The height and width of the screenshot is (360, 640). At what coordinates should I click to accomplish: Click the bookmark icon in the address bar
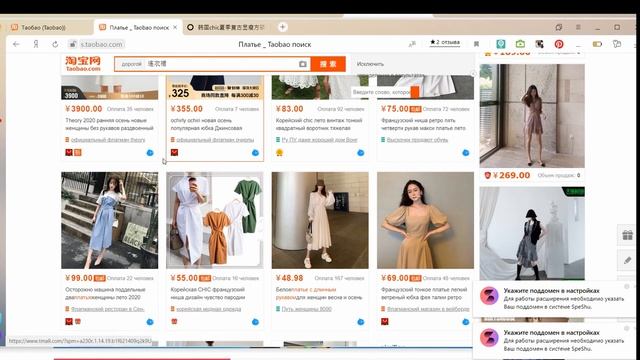pos(476,44)
